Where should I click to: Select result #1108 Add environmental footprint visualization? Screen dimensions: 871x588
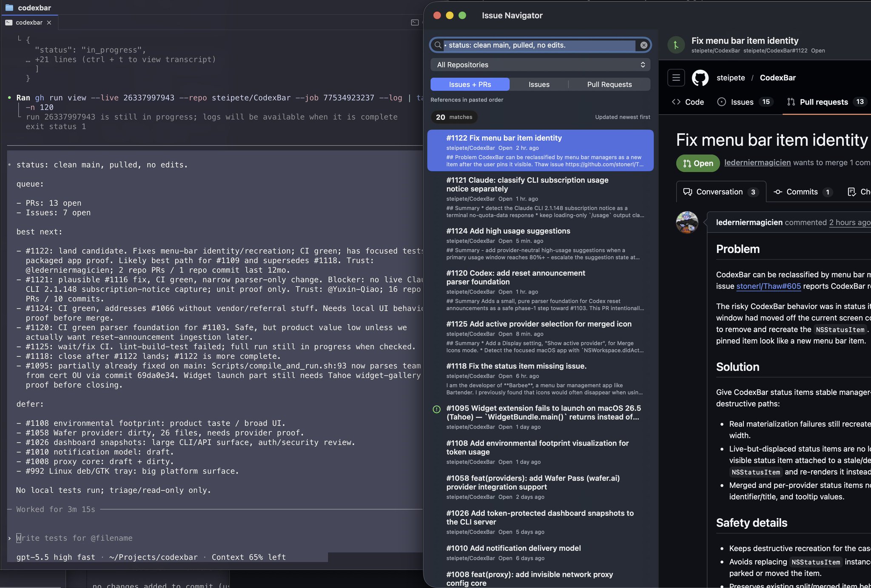click(540, 452)
